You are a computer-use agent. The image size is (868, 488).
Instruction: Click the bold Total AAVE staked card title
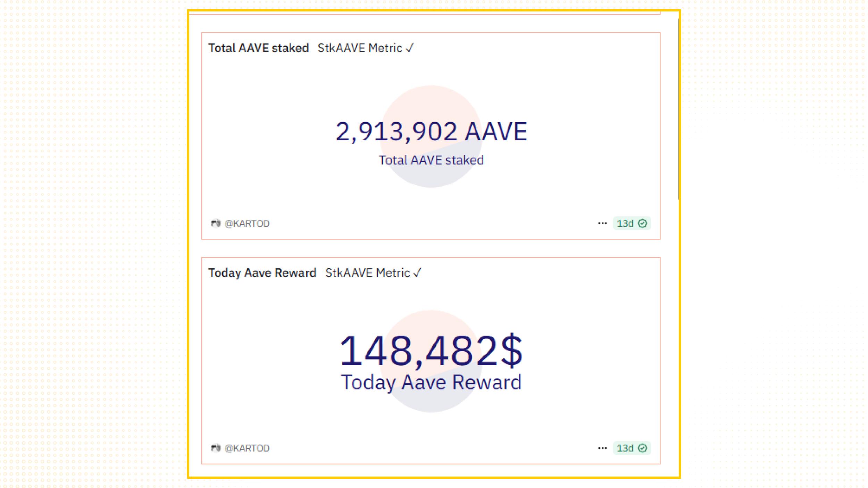click(258, 48)
